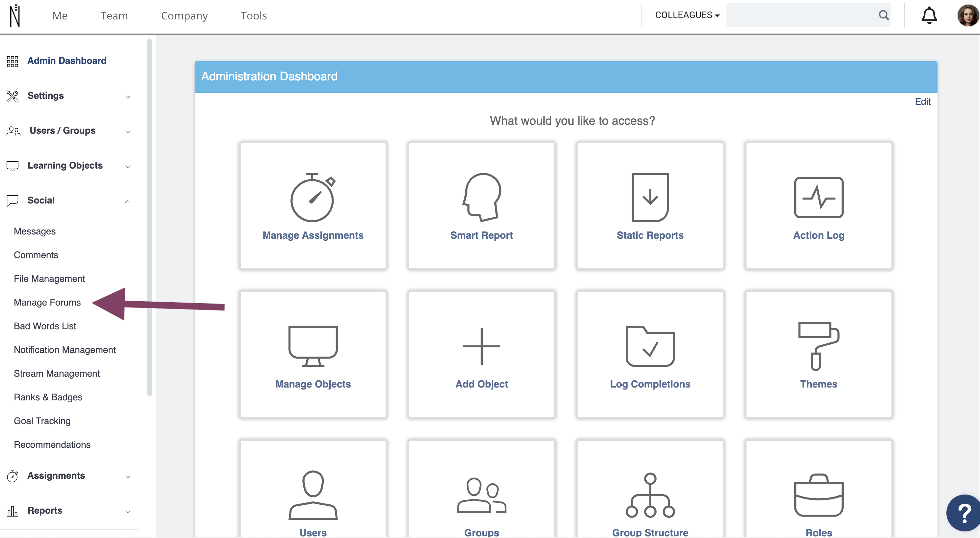Image resolution: width=980 pixels, height=538 pixels.
Task: Open Recommendations in sidebar
Action: click(52, 445)
